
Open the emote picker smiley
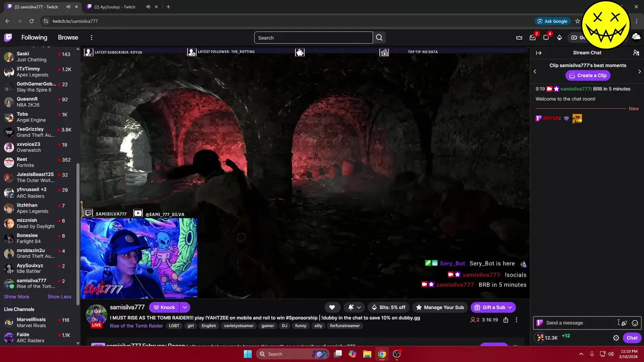point(635,323)
